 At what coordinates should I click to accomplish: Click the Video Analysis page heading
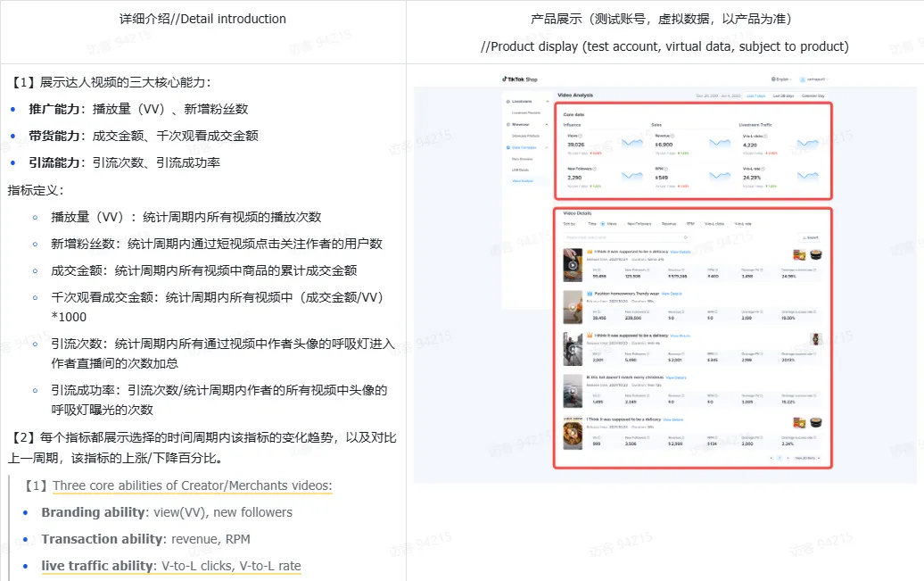click(x=576, y=95)
